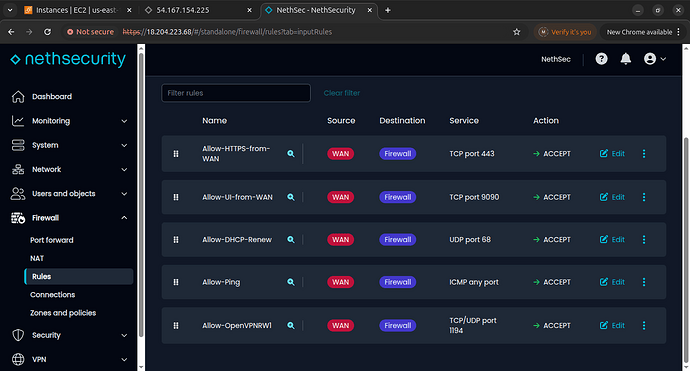
Task: Open the help question mark icon
Action: tap(602, 59)
